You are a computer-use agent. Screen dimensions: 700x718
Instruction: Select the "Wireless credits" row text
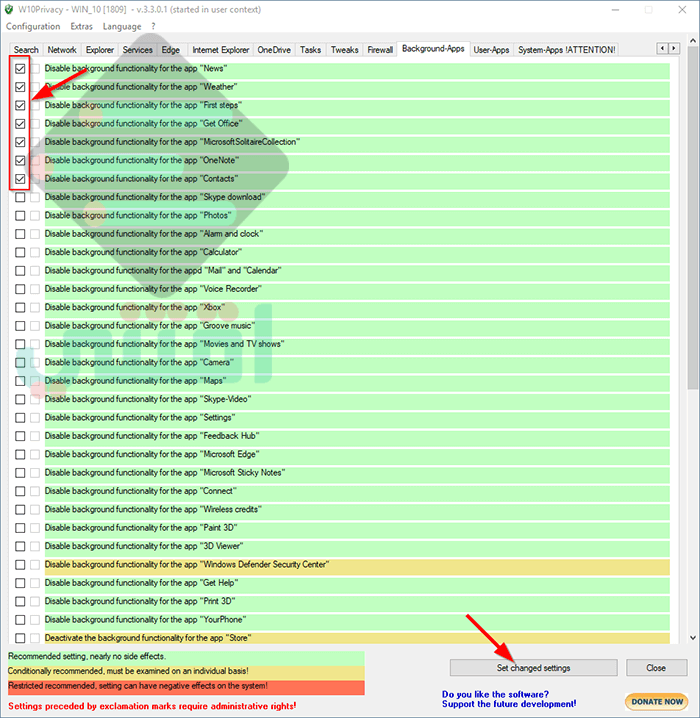tap(153, 509)
